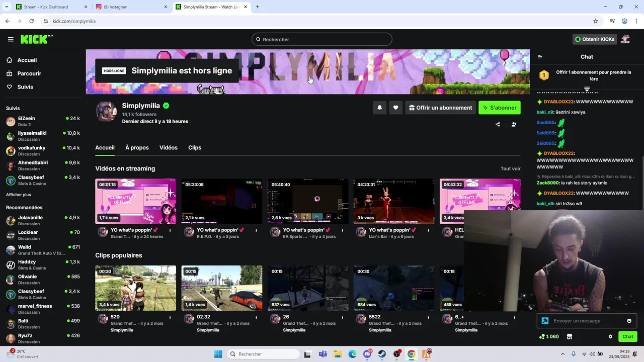Play the 04:23:31 Liar's Bar video thumbnail
This screenshot has height=362, width=644.
394,201
